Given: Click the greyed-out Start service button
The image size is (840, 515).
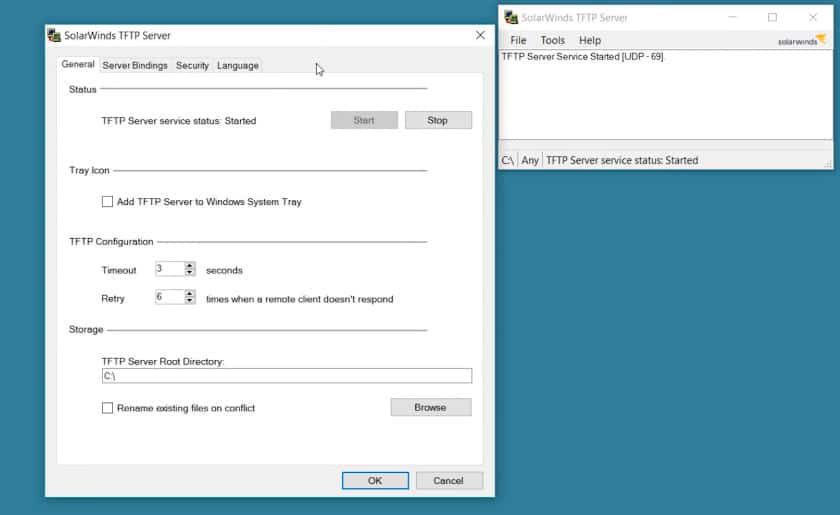Looking at the screenshot, I should pos(364,120).
